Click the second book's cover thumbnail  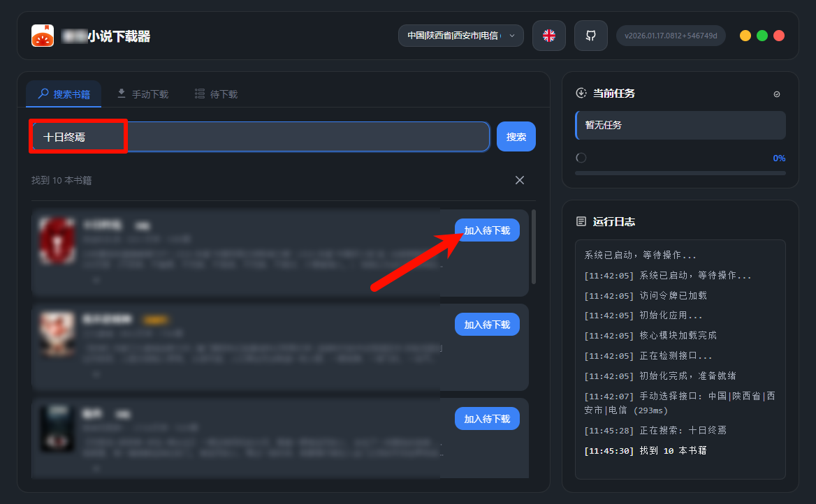(x=57, y=334)
